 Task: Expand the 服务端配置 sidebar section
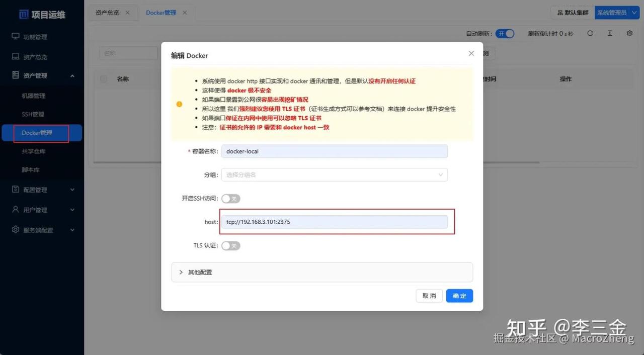tap(42, 230)
